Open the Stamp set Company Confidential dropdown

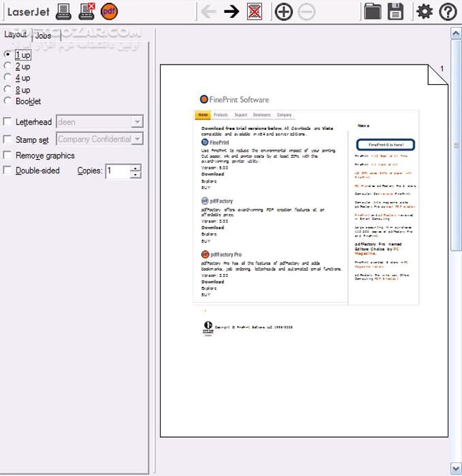coord(137,139)
